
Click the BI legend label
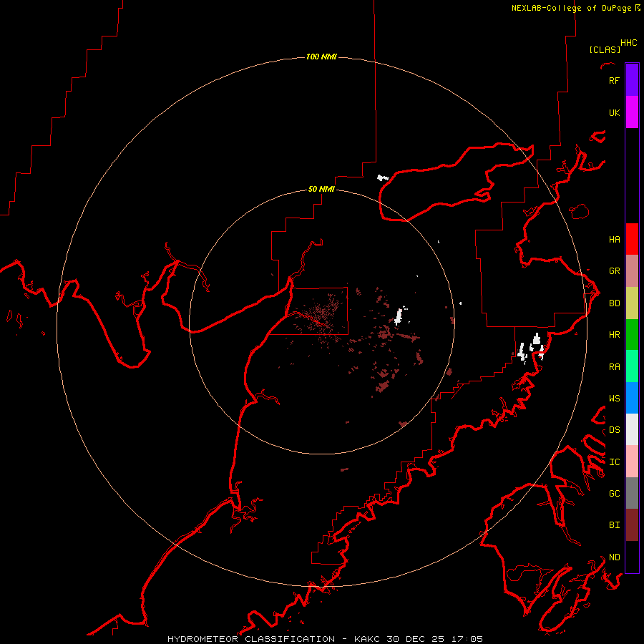(614, 525)
